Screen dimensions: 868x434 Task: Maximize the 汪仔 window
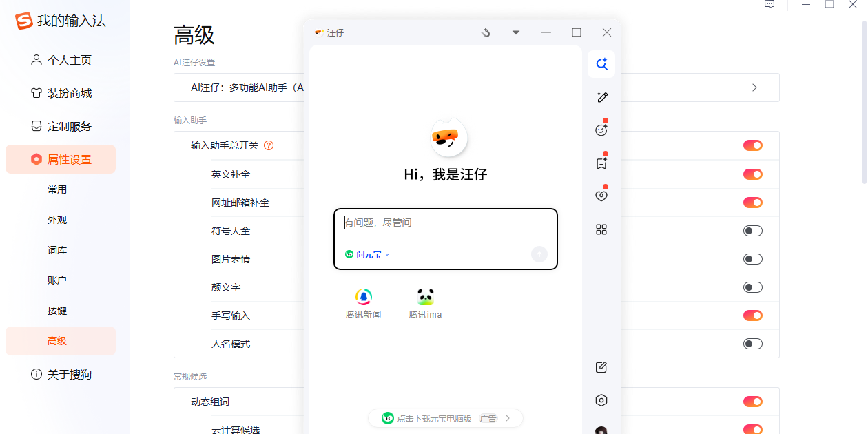(577, 32)
